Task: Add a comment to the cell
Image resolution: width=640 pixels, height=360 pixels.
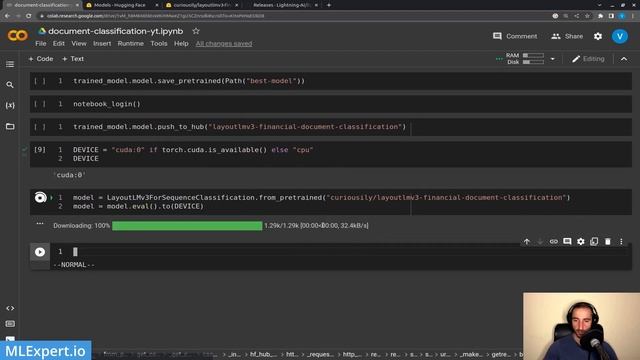Action: [x=567, y=242]
